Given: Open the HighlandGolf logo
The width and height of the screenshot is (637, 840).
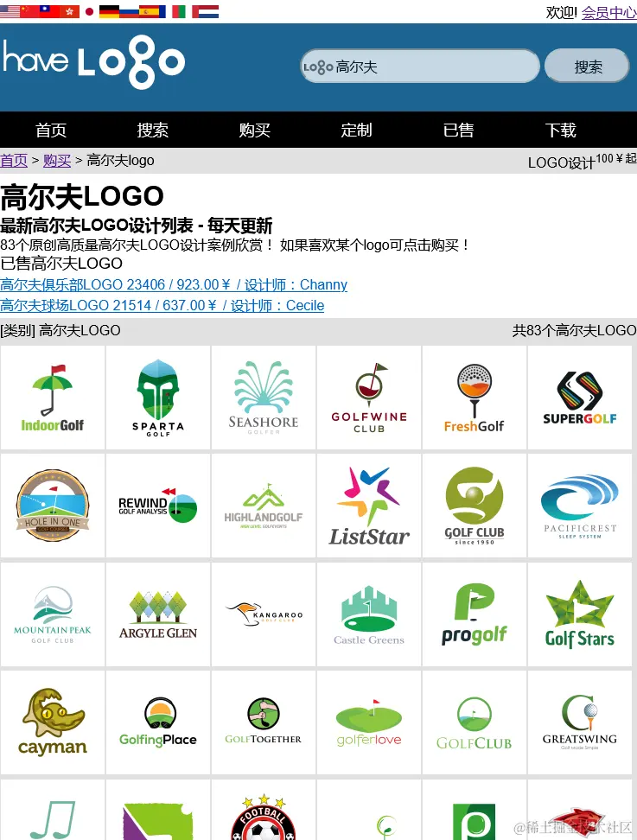Looking at the screenshot, I should tap(264, 506).
